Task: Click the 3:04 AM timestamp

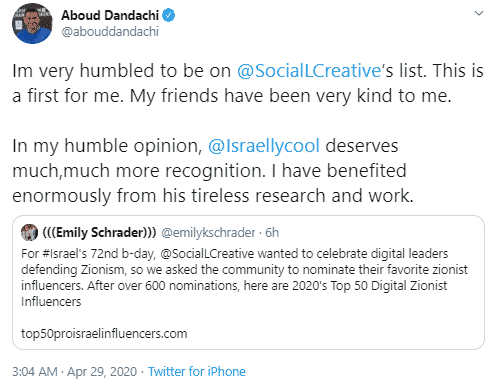Action: [x=35, y=372]
